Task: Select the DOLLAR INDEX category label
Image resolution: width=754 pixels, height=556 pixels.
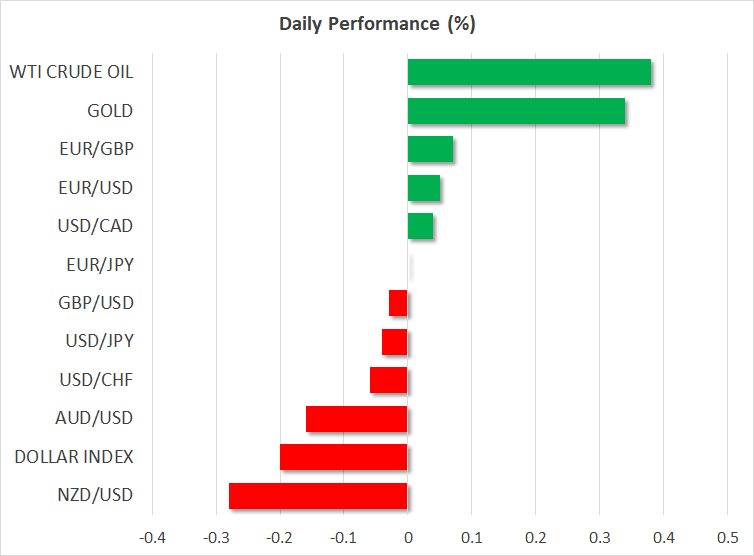Action: coord(74,457)
